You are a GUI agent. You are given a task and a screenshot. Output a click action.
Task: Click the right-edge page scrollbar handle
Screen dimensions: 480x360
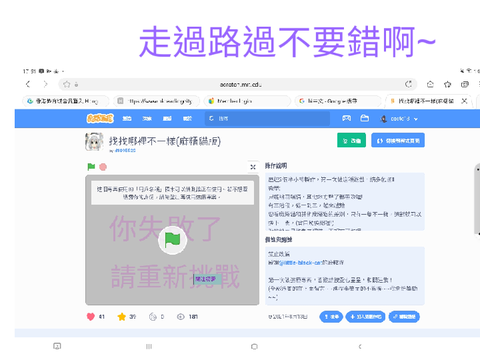477,200
